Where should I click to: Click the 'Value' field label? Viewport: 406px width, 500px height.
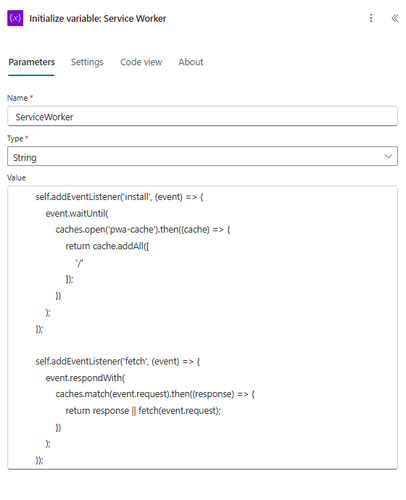click(x=16, y=178)
